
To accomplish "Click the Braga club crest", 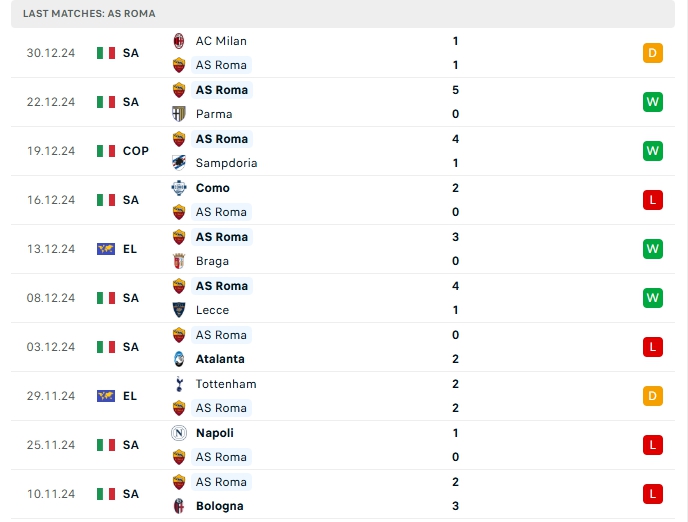I will pyautogui.click(x=179, y=261).
